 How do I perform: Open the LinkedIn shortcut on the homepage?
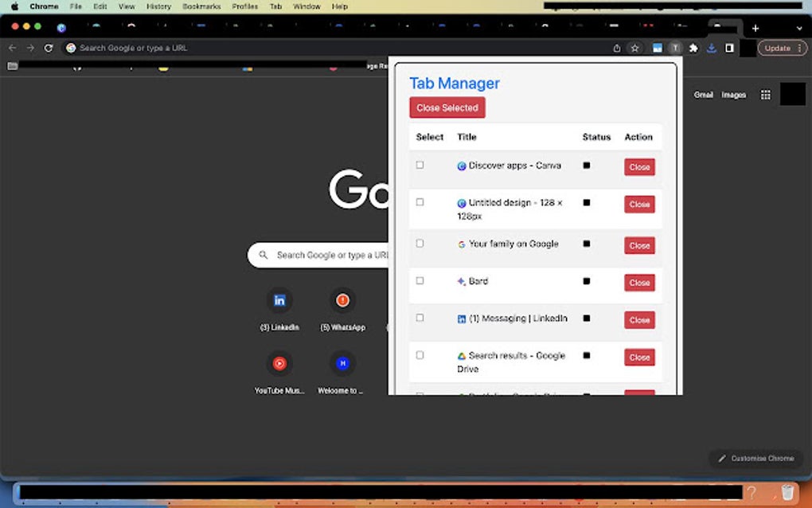pyautogui.click(x=279, y=300)
